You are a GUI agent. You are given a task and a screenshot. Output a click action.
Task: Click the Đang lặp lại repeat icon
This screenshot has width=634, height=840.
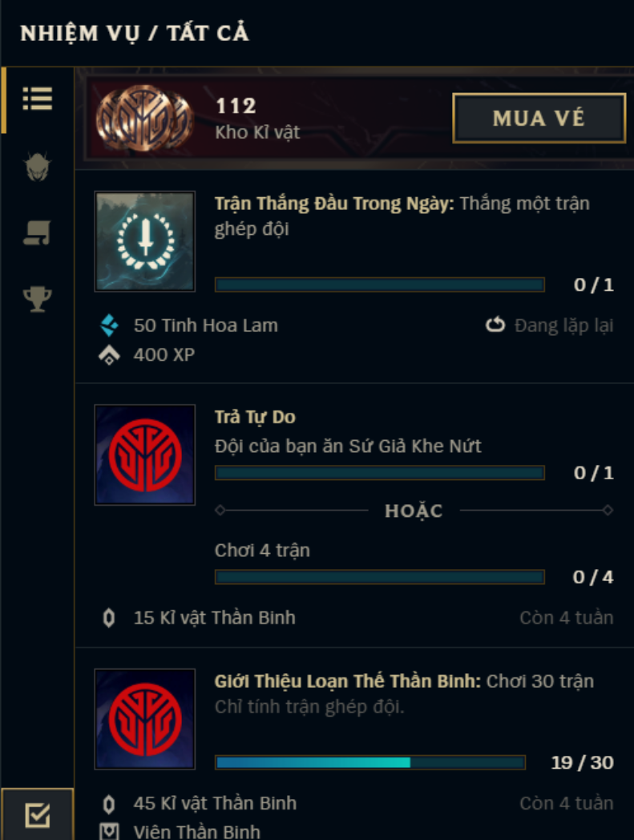pyautogui.click(x=495, y=325)
